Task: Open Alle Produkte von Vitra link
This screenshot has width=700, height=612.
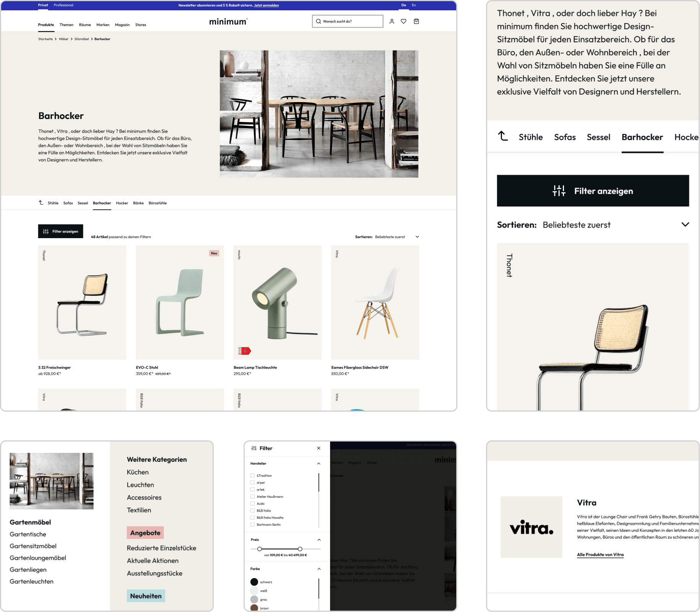Action: tap(600, 555)
